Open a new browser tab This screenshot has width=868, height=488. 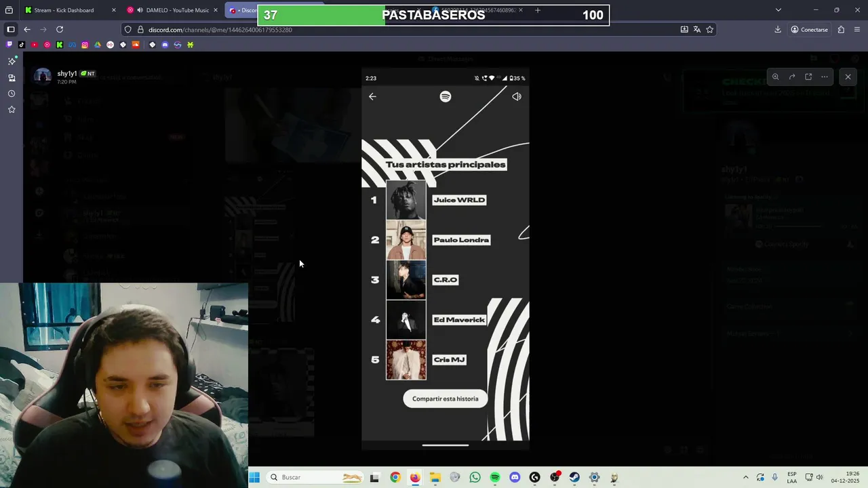pyautogui.click(x=538, y=10)
